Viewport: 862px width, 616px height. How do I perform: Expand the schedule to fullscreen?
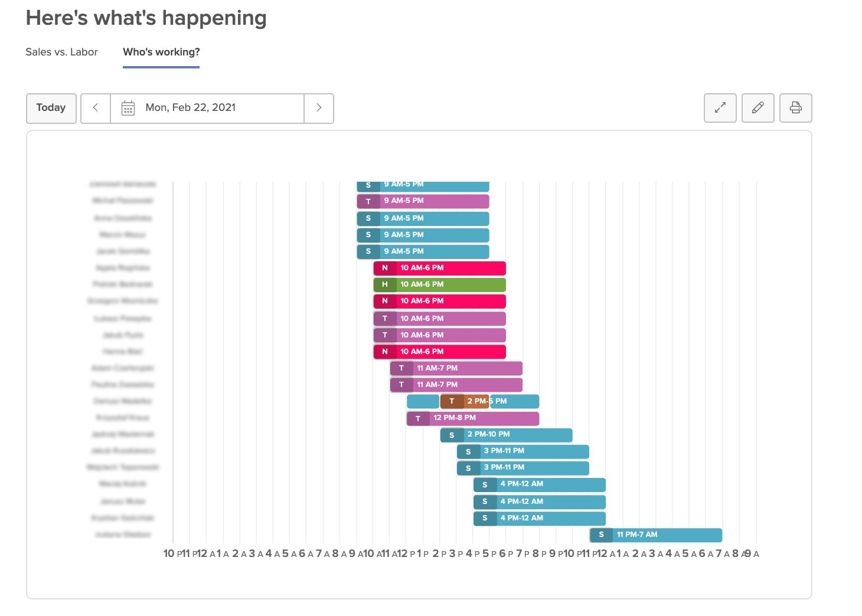tap(720, 108)
